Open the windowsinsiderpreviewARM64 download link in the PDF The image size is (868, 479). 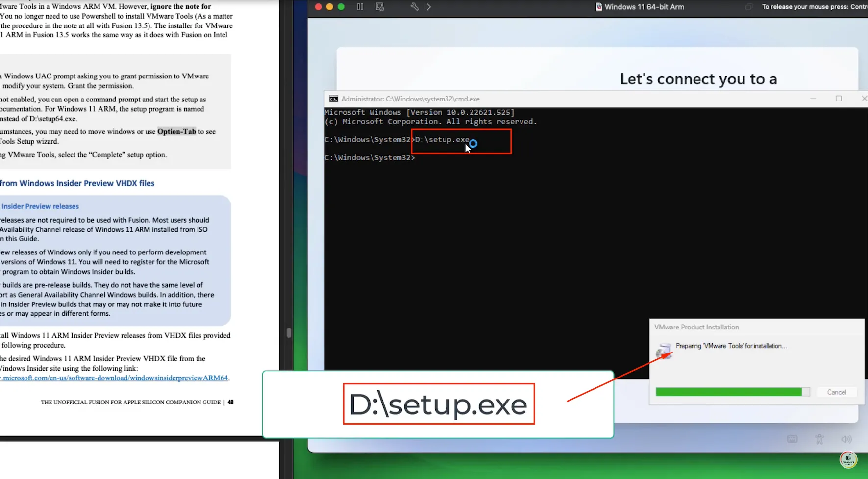(x=114, y=378)
